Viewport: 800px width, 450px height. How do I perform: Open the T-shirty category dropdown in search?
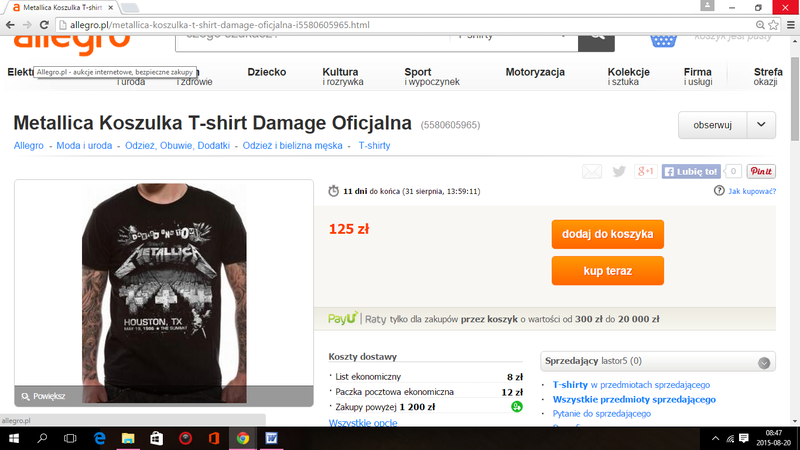point(514,38)
